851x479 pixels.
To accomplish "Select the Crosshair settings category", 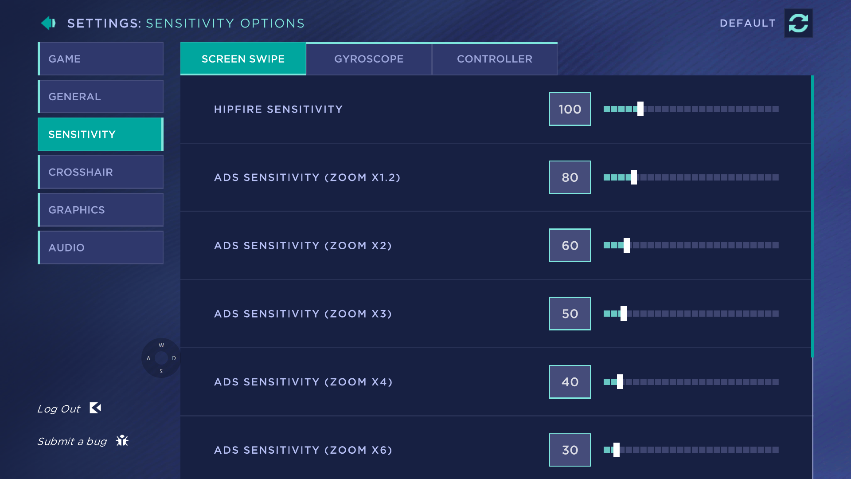I will 100,172.
